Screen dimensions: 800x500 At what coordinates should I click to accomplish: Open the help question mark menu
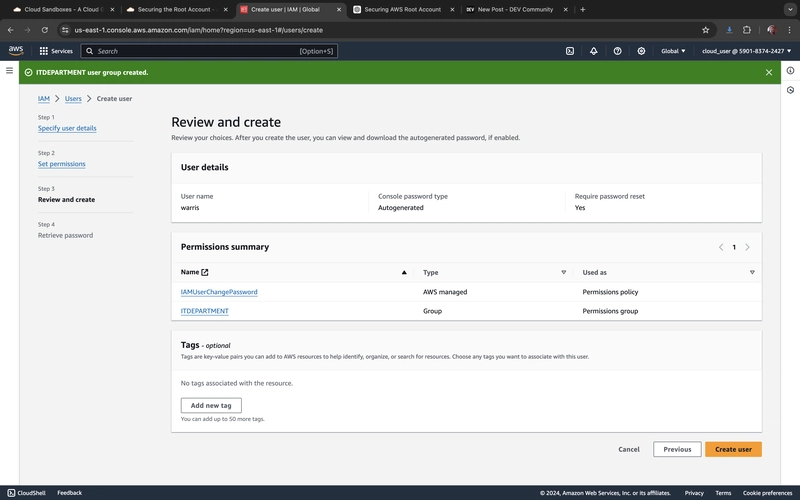coord(617,51)
